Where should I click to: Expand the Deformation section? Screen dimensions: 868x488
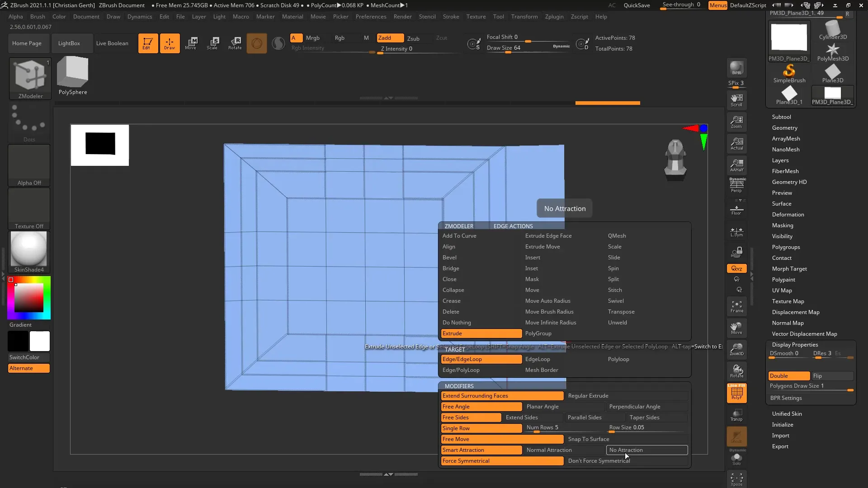pyautogui.click(x=788, y=215)
